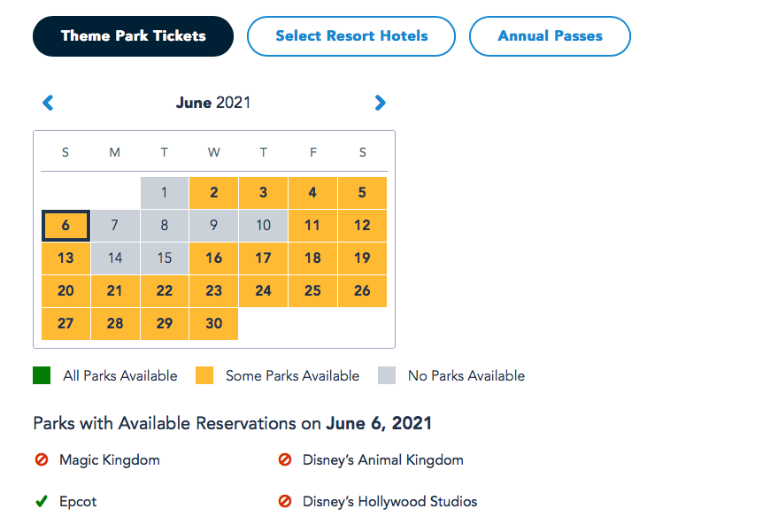Click the unavailable date June 9
778x532 pixels.
pyautogui.click(x=213, y=226)
